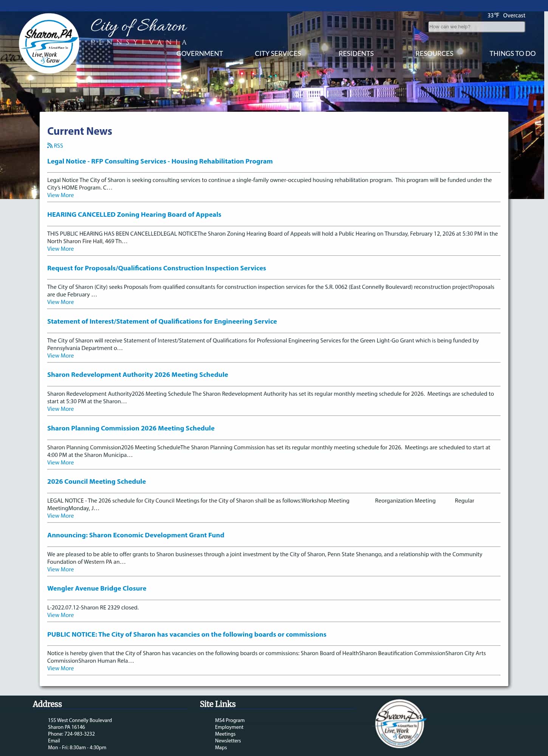
Task: Click phone number 724-983-3232 in footer
Action: (79, 734)
